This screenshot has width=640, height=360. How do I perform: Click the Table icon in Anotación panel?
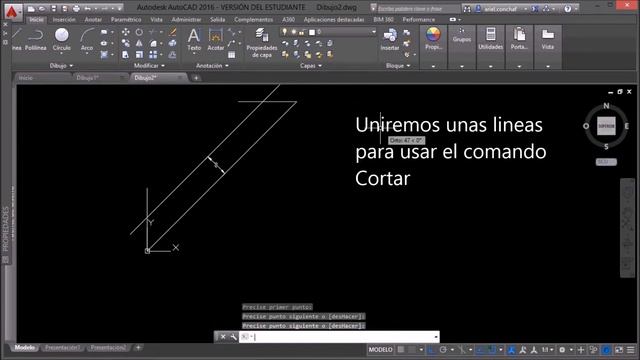(x=231, y=55)
